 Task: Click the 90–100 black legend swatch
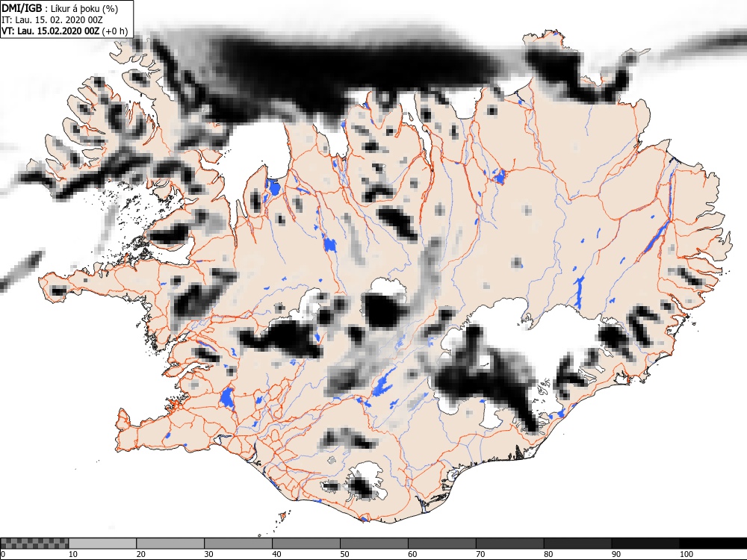tap(645, 544)
